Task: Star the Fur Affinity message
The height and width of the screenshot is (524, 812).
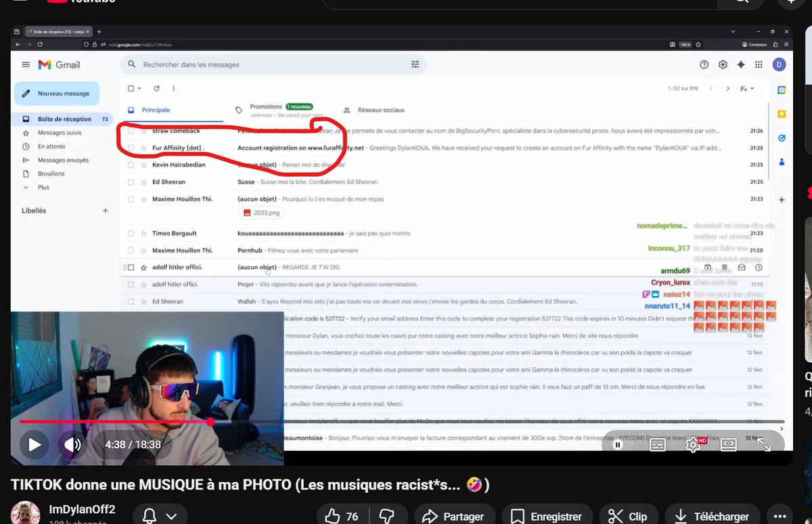Action: (143, 148)
